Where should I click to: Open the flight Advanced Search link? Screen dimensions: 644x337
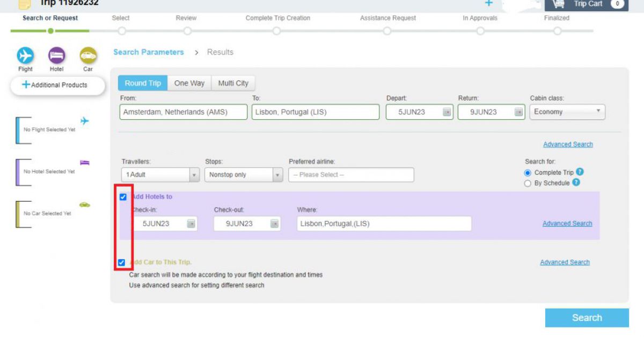point(568,144)
